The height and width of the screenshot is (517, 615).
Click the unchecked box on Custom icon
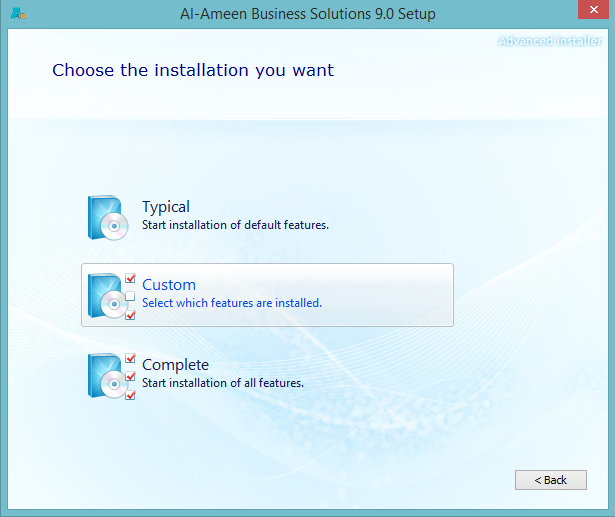pos(130,297)
